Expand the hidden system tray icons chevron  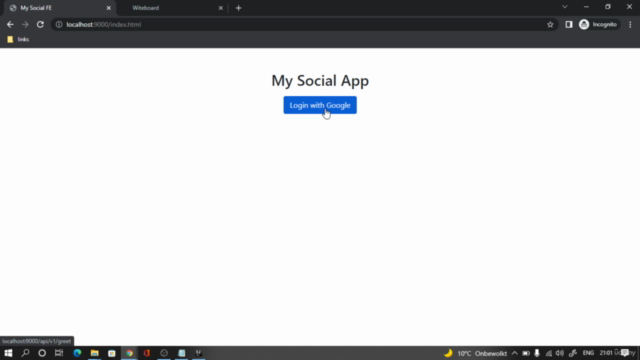point(515,353)
